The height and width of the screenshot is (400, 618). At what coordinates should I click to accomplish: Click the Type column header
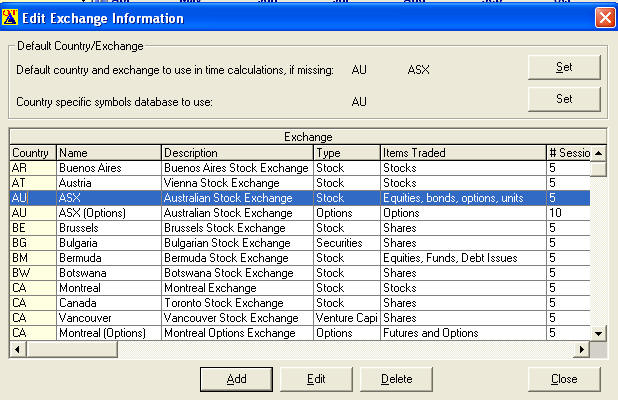[x=347, y=153]
